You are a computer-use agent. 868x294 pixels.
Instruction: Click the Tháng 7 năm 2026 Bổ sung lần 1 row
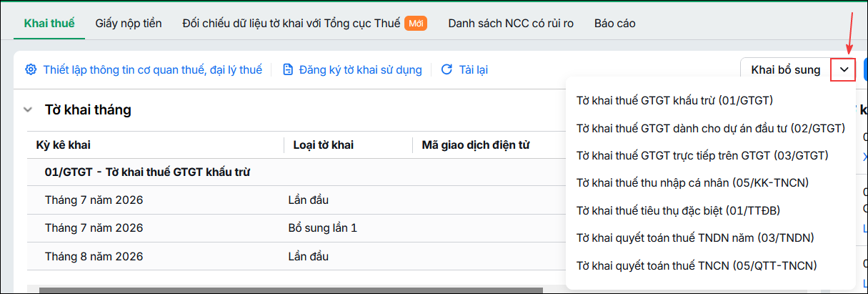click(296, 227)
